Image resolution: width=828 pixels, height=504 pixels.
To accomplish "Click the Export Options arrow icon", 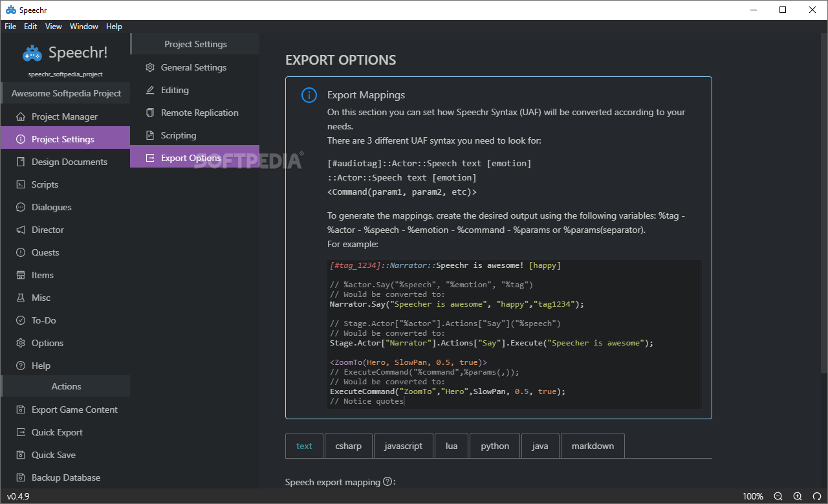I will pyautogui.click(x=149, y=158).
